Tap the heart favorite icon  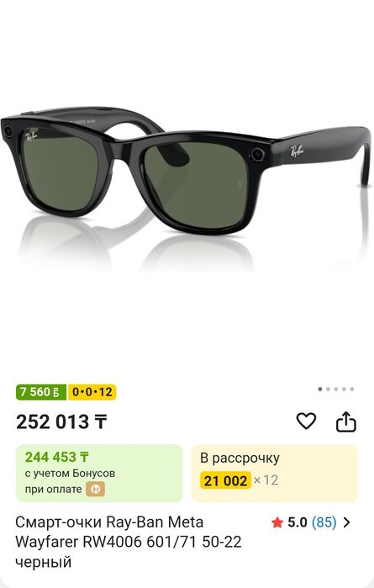pos(306,421)
